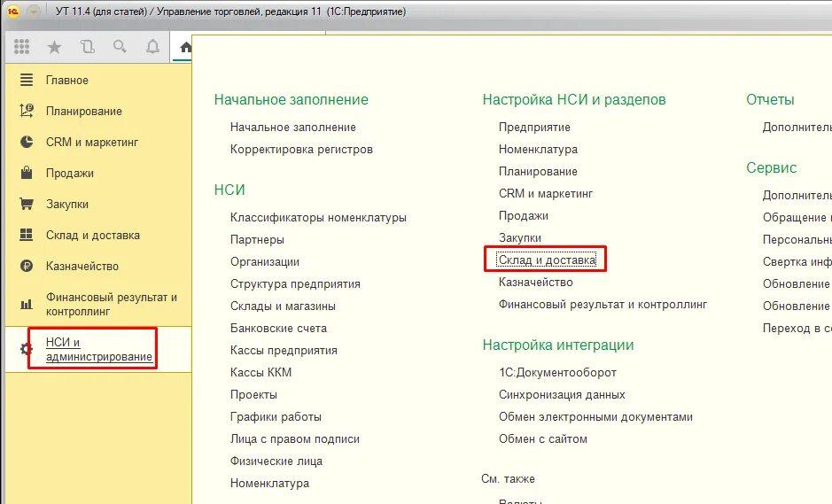832x504 pixels.
Task: Open Финансовый результат и контроллинг in sidebar
Action: pyautogui.click(x=112, y=304)
